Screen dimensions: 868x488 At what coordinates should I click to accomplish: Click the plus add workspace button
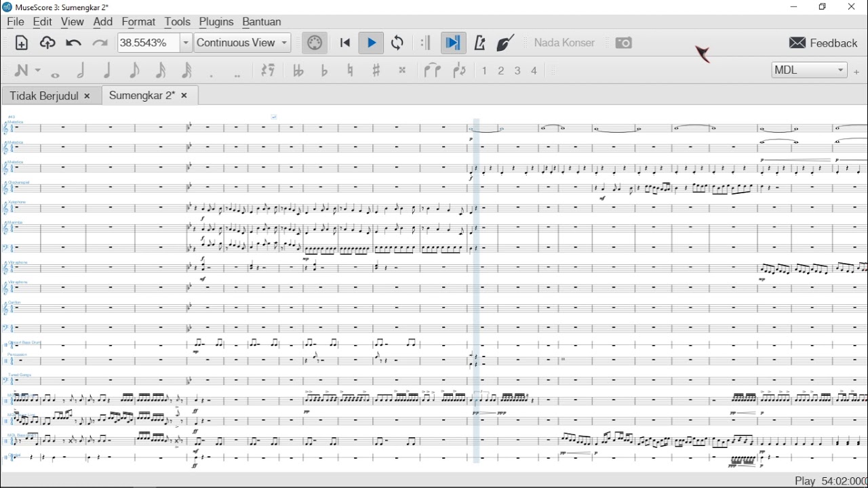click(857, 72)
